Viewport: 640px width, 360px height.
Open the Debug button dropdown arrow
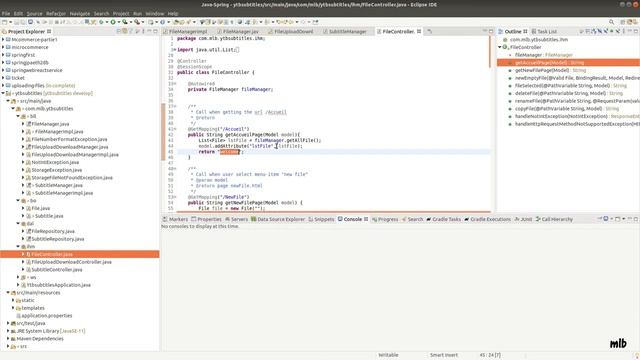[107, 22]
